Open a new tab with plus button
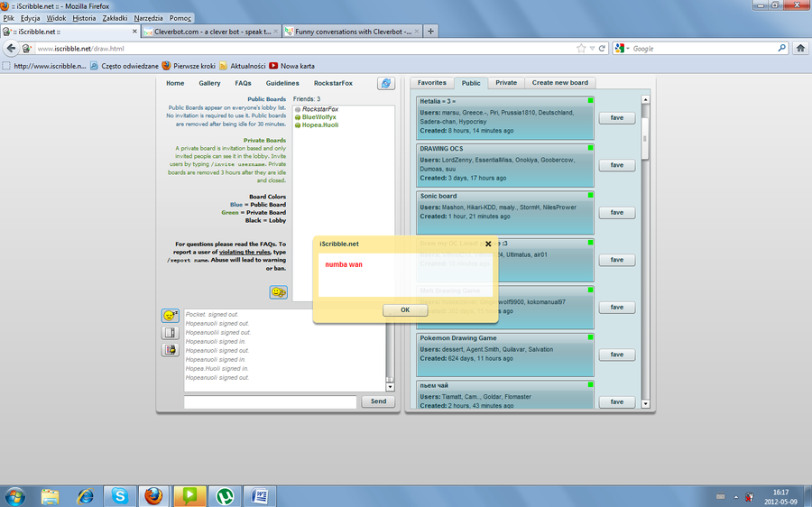 (430, 32)
